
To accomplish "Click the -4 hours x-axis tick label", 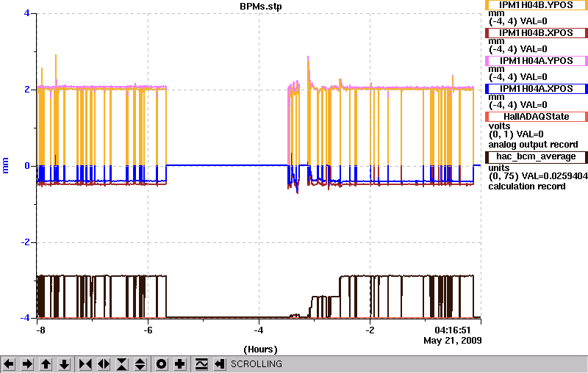I will click(x=259, y=330).
